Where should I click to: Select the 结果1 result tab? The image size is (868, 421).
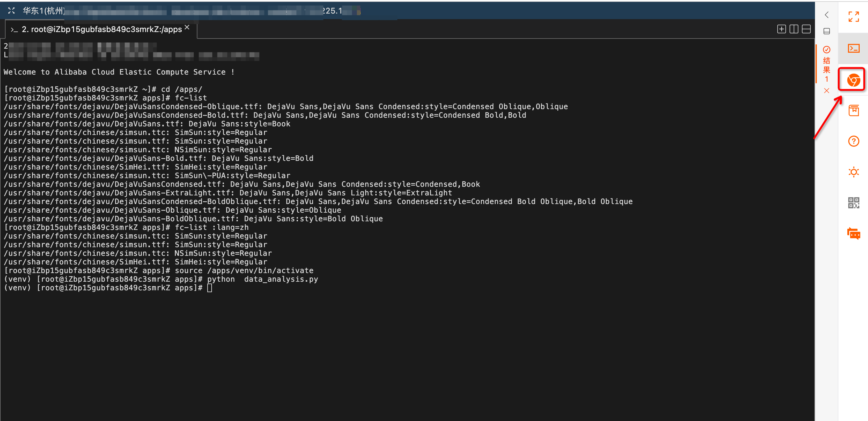tap(826, 65)
